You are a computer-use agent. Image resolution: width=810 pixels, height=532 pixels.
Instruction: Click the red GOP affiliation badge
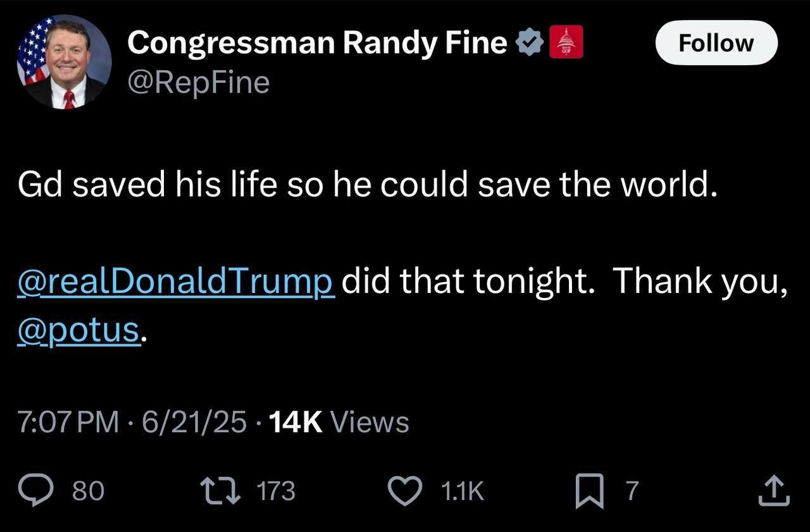pos(566,43)
